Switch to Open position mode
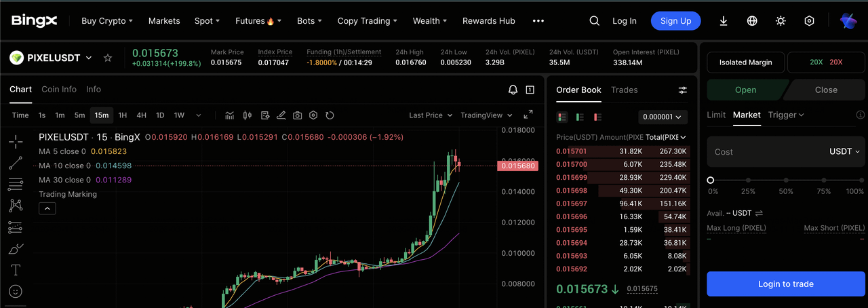The height and width of the screenshot is (308, 868). tap(746, 90)
